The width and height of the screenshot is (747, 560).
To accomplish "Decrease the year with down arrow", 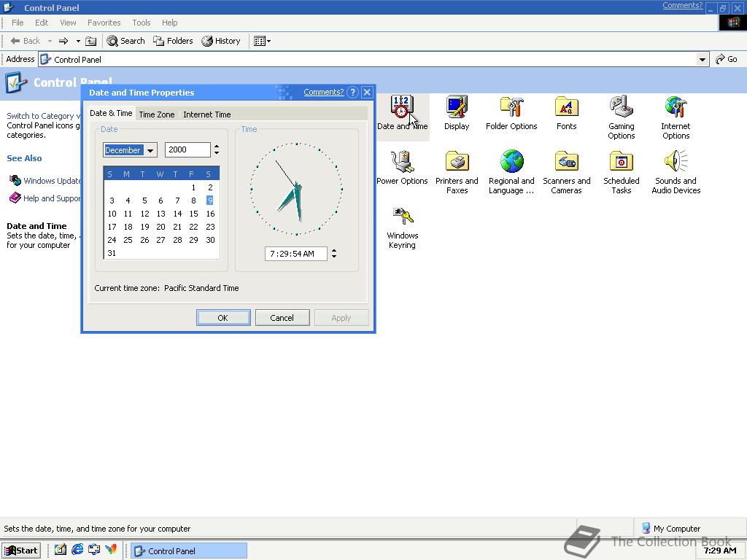I will tap(217, 153).
